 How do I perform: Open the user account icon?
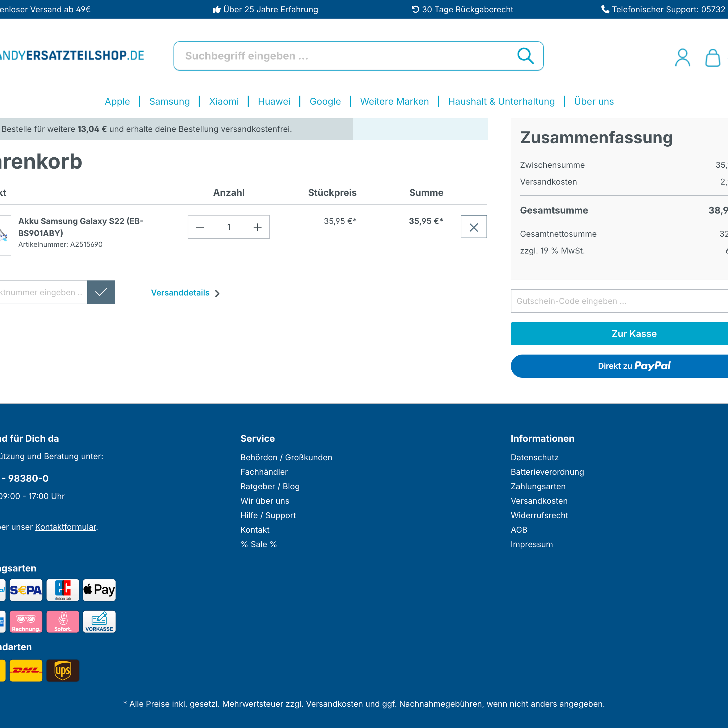pyautogui.click(x=682, y=57)
